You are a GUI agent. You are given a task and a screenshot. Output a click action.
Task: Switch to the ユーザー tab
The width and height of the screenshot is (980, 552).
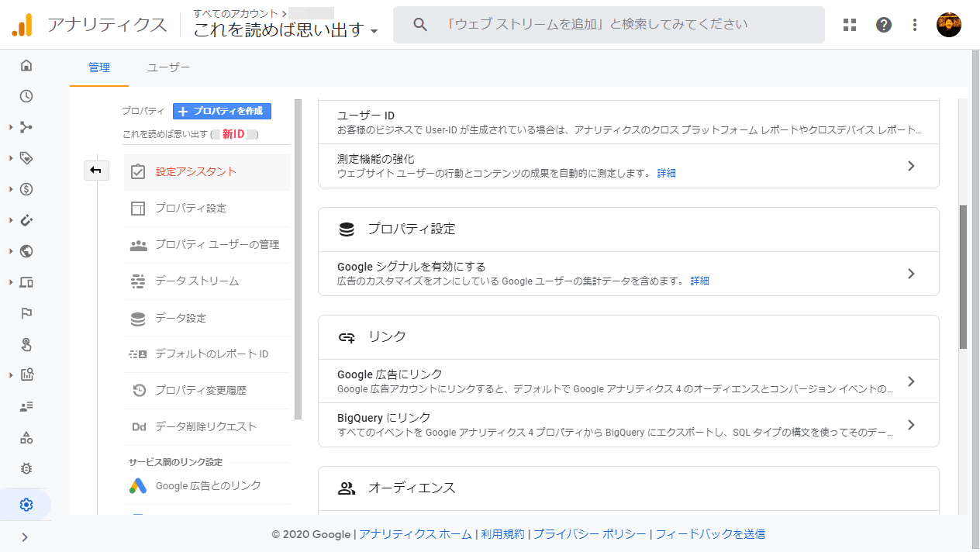tap(168, 67)
